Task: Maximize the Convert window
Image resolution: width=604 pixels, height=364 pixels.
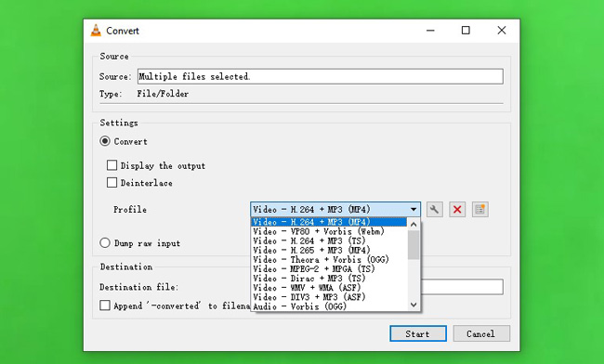Action: click(466, 30)
